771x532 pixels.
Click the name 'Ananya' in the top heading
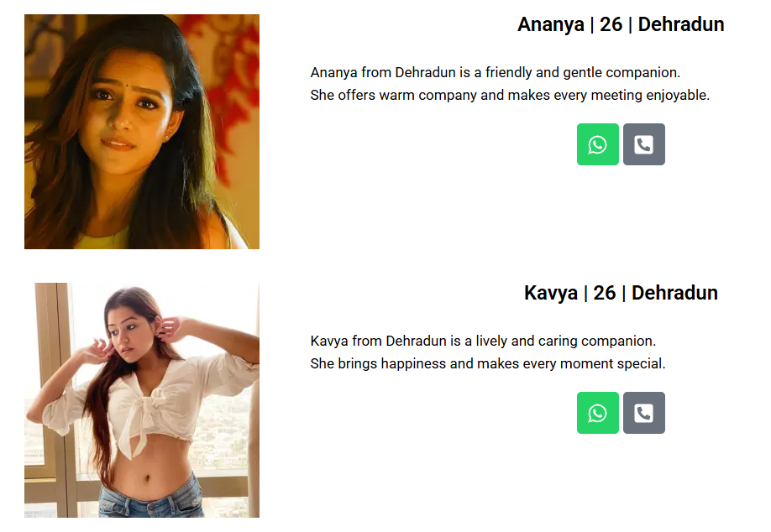[x=551, y=24]
